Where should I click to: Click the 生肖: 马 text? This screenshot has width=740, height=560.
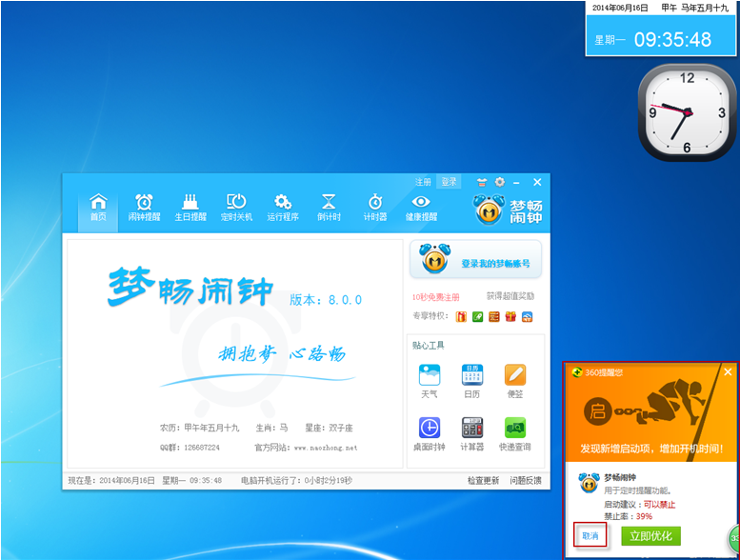coord(271,428)
